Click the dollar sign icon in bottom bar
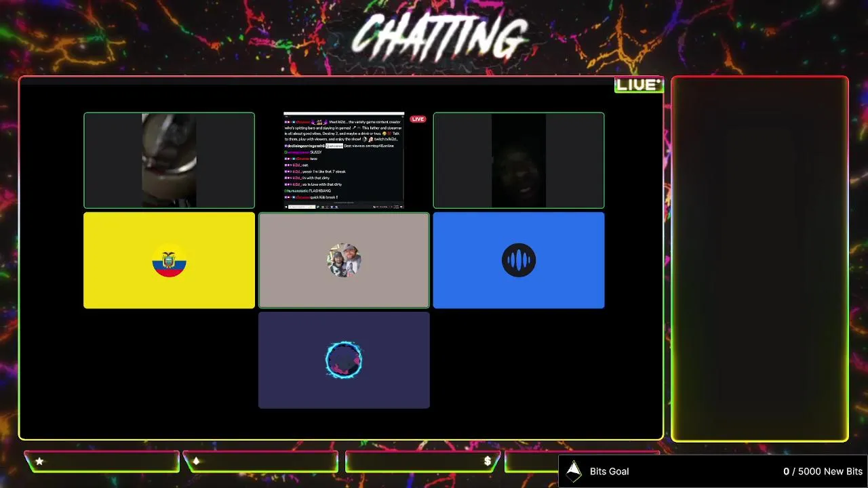 click(x=487, y=462)
